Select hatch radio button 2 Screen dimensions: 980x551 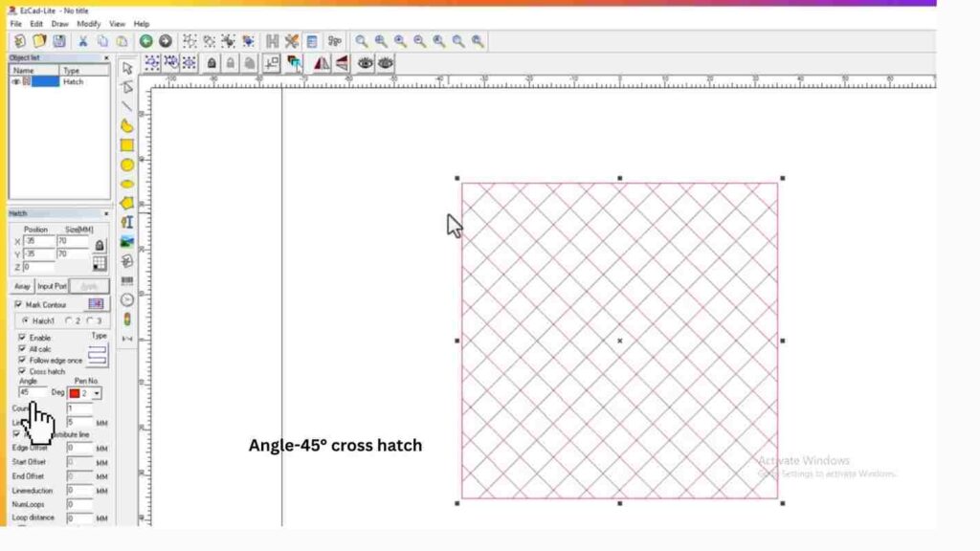pyautogui.click(x=69, y=321)
